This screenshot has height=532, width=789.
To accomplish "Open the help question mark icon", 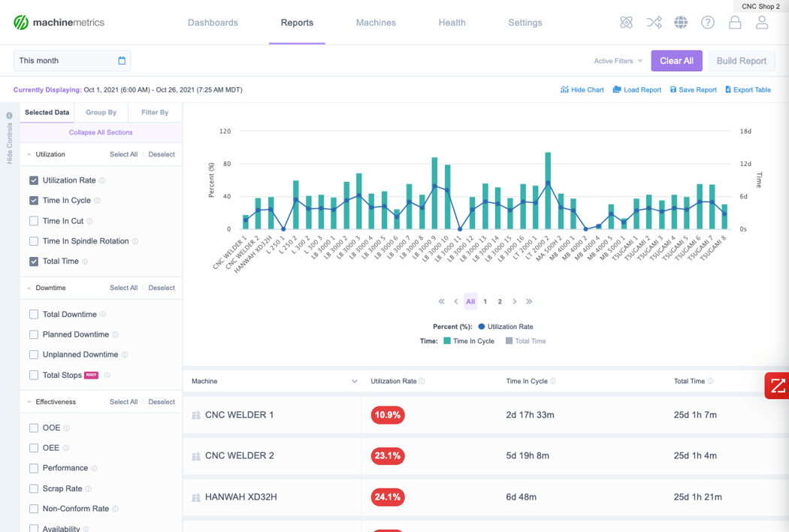I will [x=708, y=23].
